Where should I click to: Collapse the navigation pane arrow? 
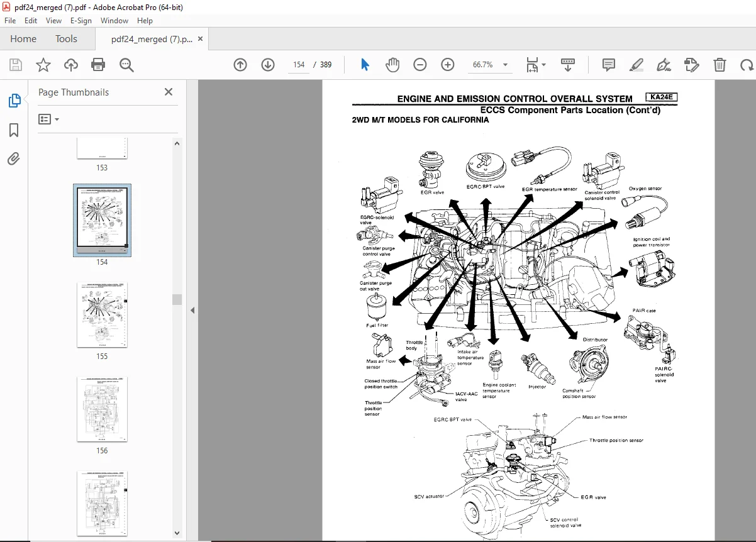192,310
